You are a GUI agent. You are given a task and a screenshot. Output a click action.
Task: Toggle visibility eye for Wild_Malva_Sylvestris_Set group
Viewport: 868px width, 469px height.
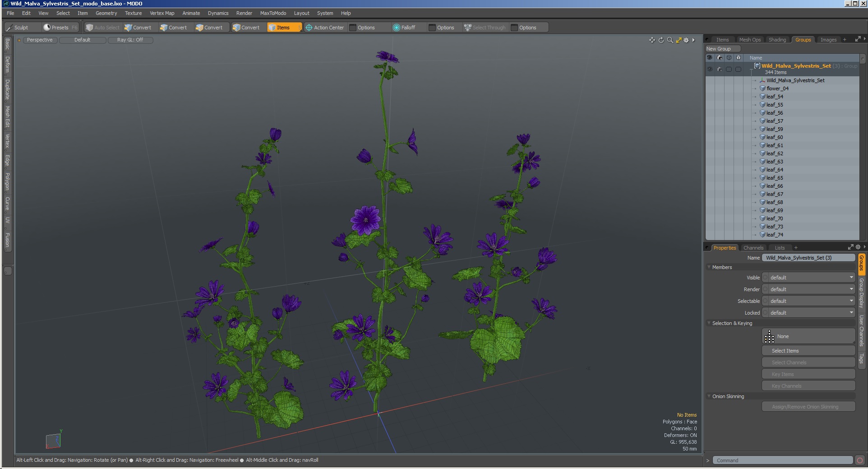tap(710, 69)
